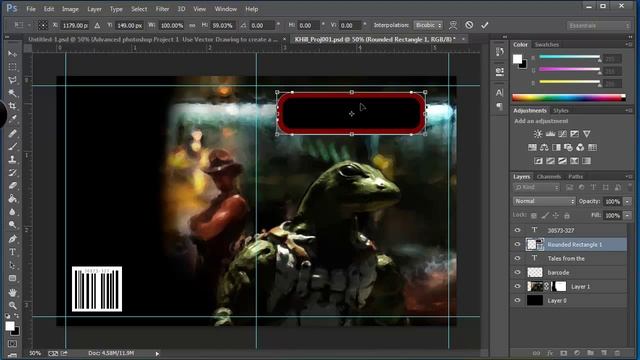Open the Image menu
Image resolution: width=640 pixels, height=360 pixels.
(70, 9)
